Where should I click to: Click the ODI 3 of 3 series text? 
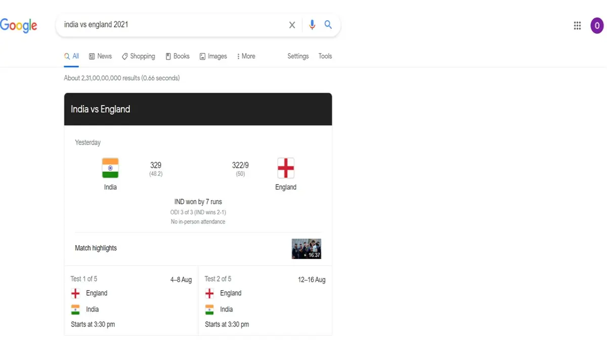[198, 212]
